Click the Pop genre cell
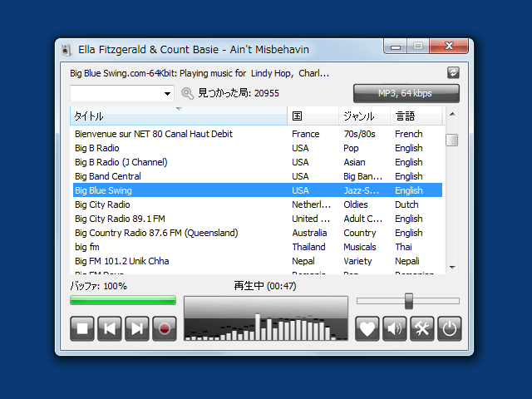This screenshot has height=399, width=532. point(351,148)
